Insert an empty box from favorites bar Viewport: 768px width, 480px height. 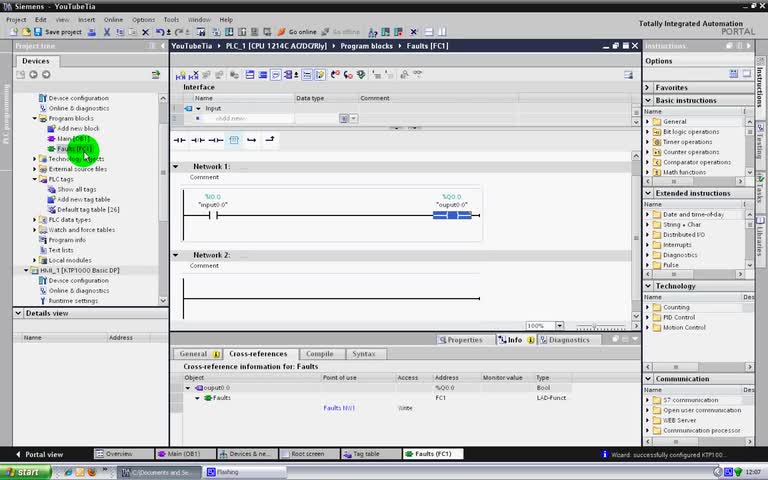point(234,140)
